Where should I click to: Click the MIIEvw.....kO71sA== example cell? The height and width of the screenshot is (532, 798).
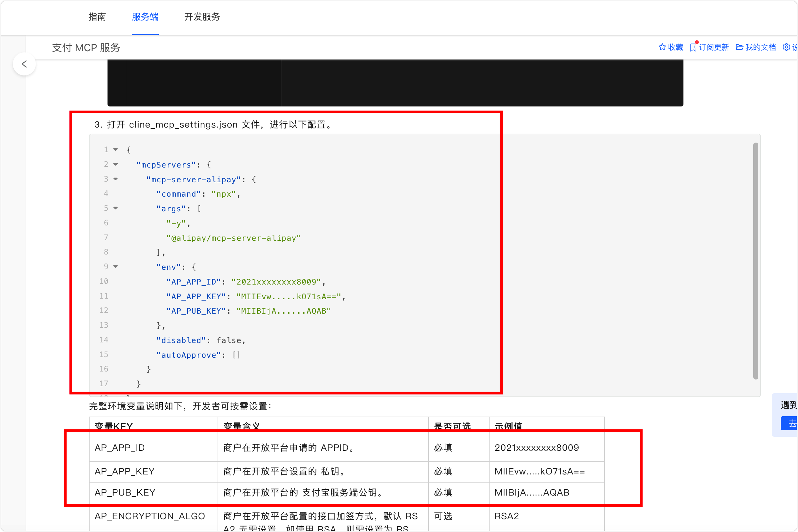[x=547, y=472]
